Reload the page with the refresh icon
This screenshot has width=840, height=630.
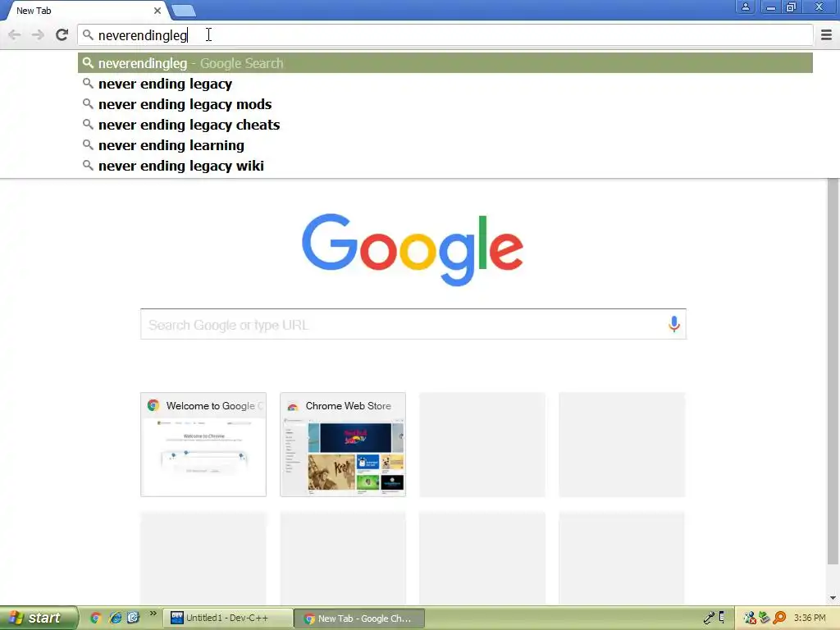(x=62, y=34)
